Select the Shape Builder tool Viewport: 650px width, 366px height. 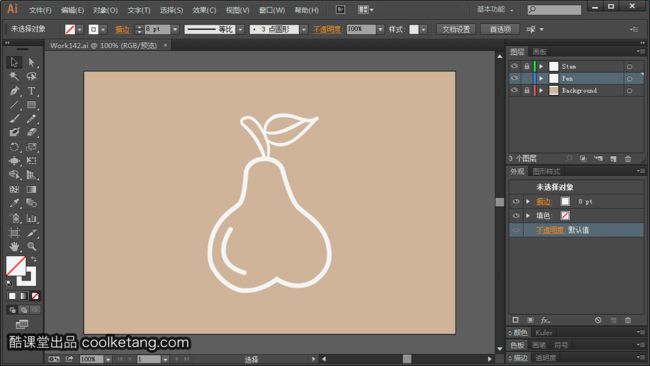pos(14,175)
